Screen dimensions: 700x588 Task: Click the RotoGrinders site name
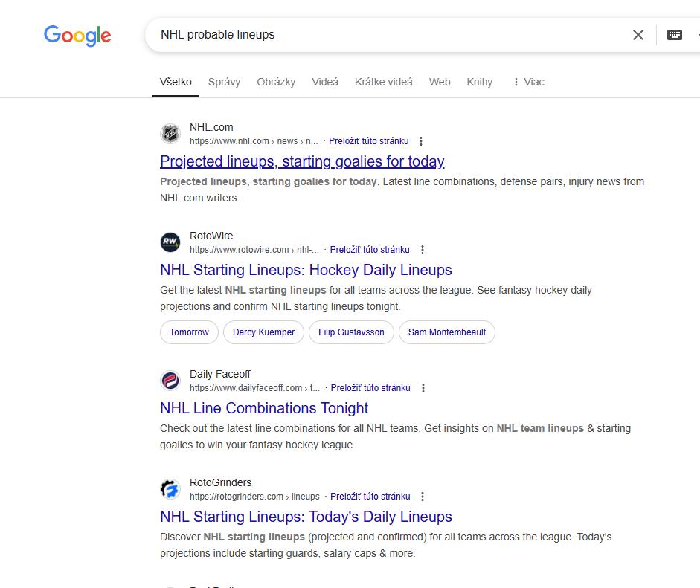[220, 482]
